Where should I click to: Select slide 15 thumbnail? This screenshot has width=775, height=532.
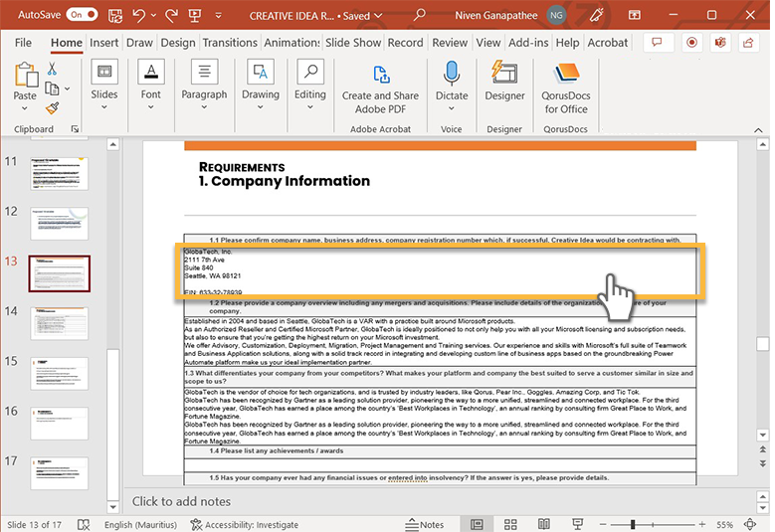tap(59, 372)
